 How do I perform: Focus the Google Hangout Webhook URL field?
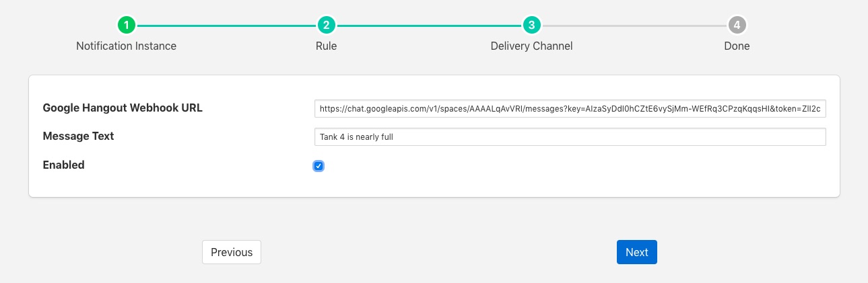click(570, 109)
